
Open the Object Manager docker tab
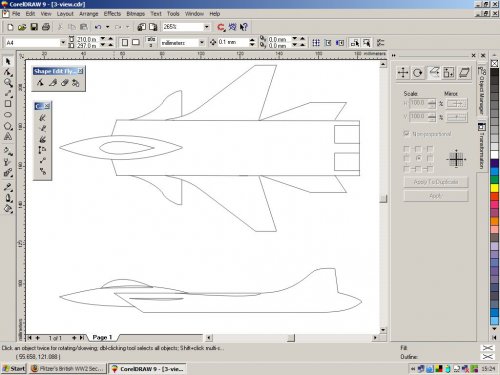pyautogui.click(x=482, y=90)
